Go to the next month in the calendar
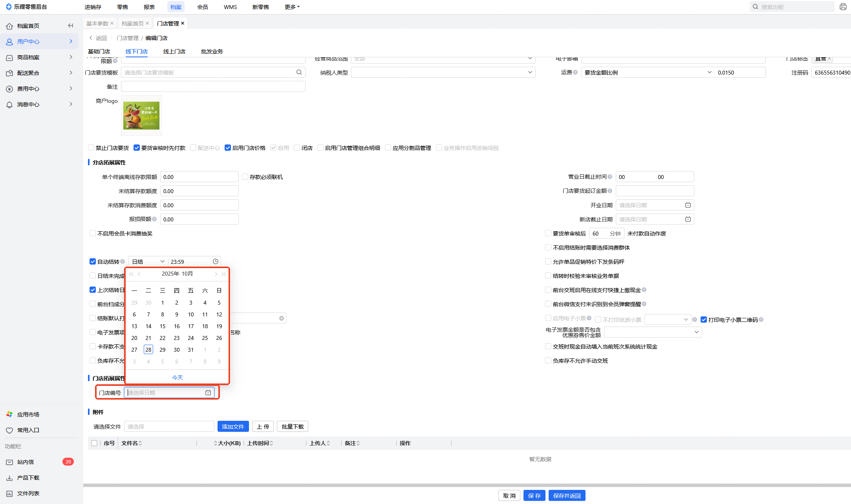Viewport: 851px width, 504px height. pos(216,274)
